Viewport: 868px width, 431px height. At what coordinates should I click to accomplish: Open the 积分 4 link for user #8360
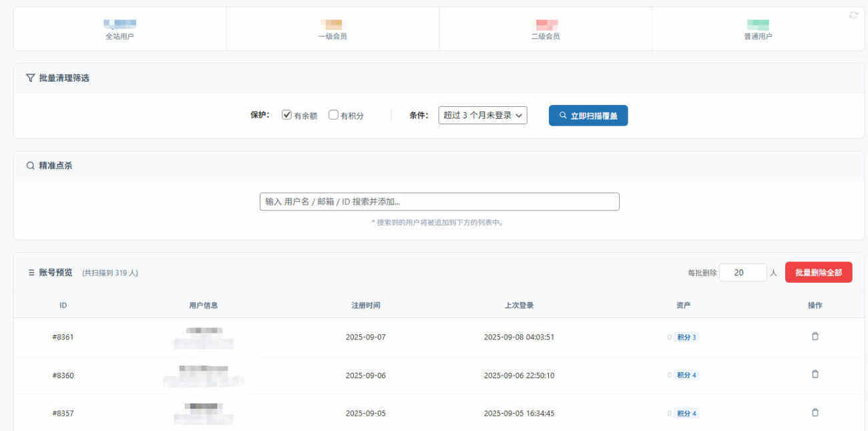(x=684, y=375)
